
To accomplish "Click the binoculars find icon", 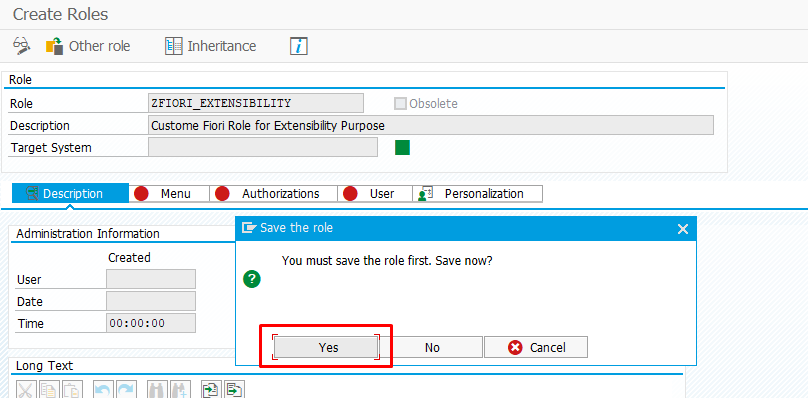I will (157, 390).
